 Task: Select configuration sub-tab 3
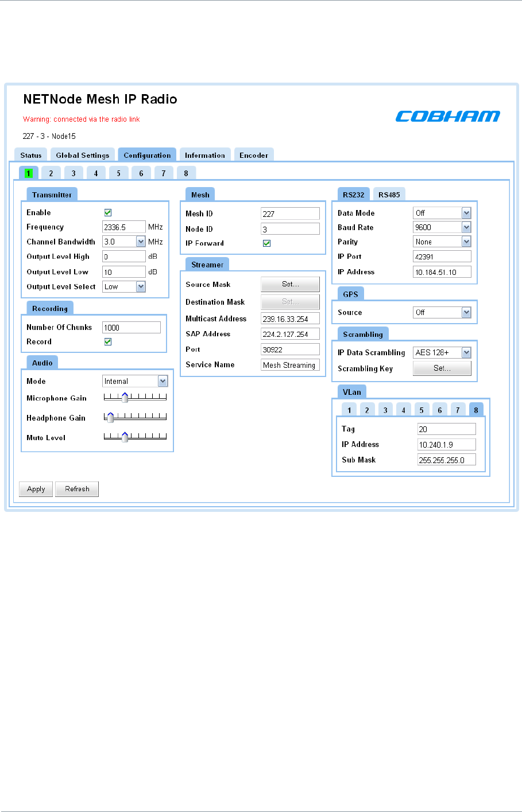[74, 173]
